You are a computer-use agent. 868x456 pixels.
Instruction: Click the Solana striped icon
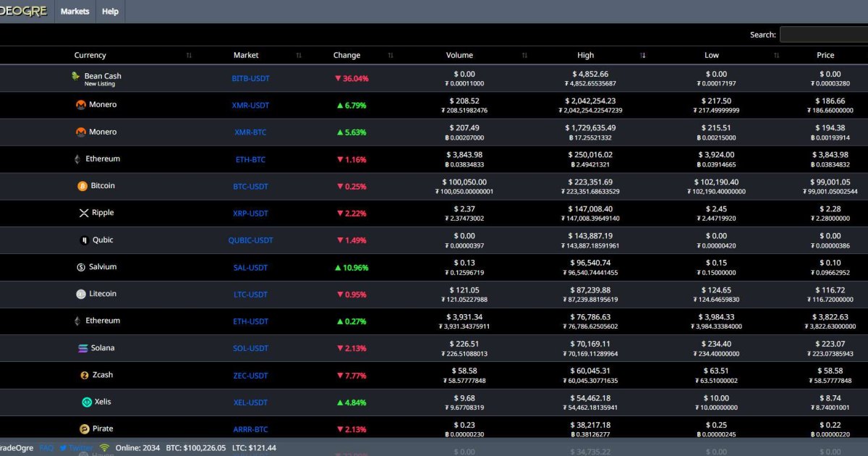tap(83, 348)
